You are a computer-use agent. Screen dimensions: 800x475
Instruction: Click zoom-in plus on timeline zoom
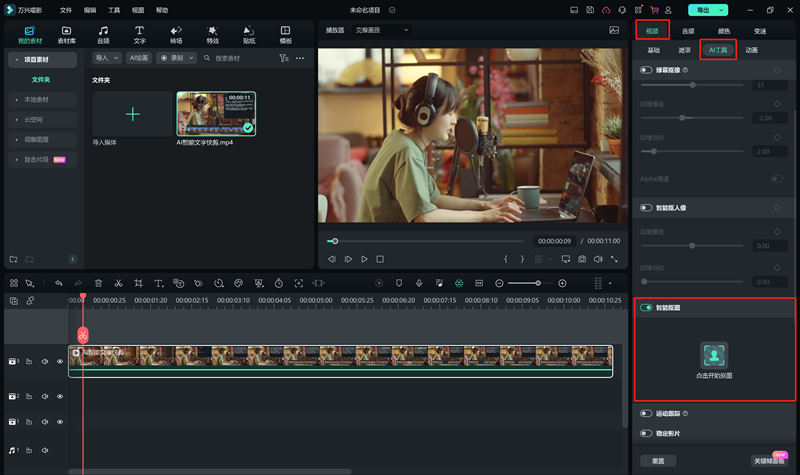(562, 283)
